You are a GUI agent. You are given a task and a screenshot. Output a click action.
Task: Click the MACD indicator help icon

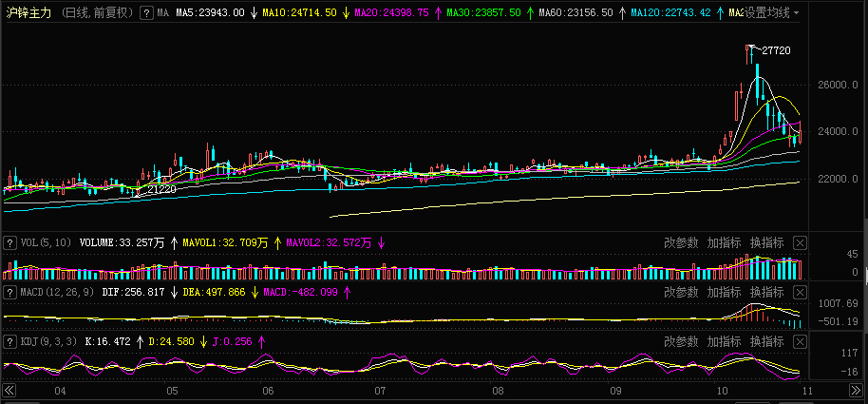pyautogui.click(x=10, y=292)
